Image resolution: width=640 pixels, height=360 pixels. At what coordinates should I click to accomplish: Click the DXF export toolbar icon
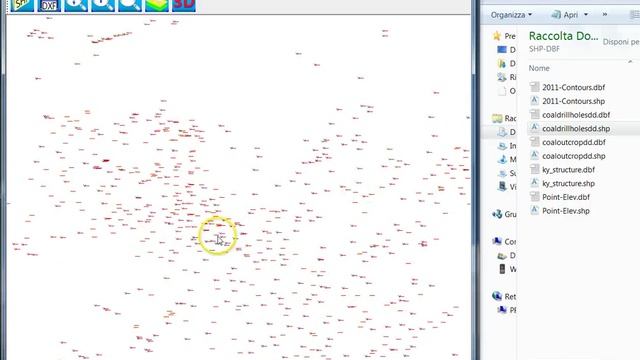click(49, 5)
